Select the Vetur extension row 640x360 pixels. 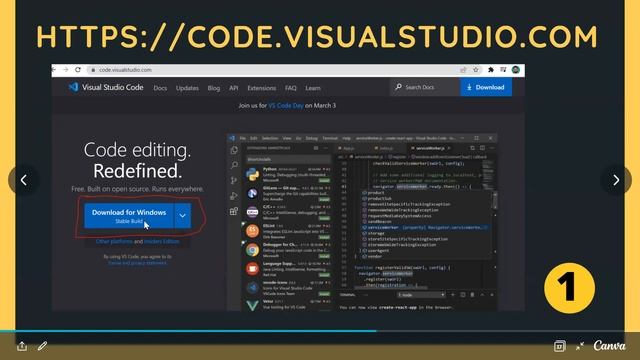click(288, 304)
